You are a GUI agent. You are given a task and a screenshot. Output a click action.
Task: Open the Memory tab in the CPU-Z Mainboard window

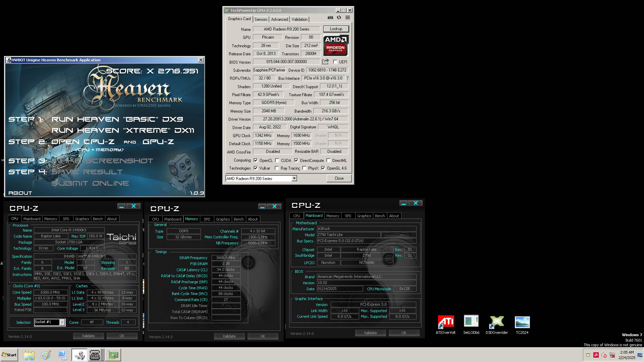(333, 216)
